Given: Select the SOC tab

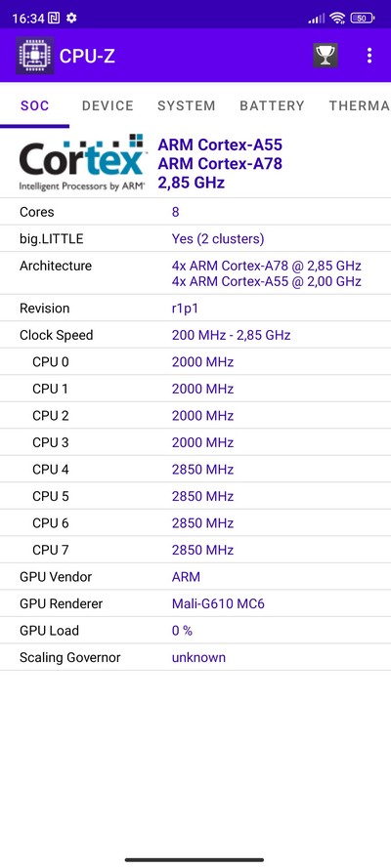Looking at the screenshot, I should tap(35, 105).
